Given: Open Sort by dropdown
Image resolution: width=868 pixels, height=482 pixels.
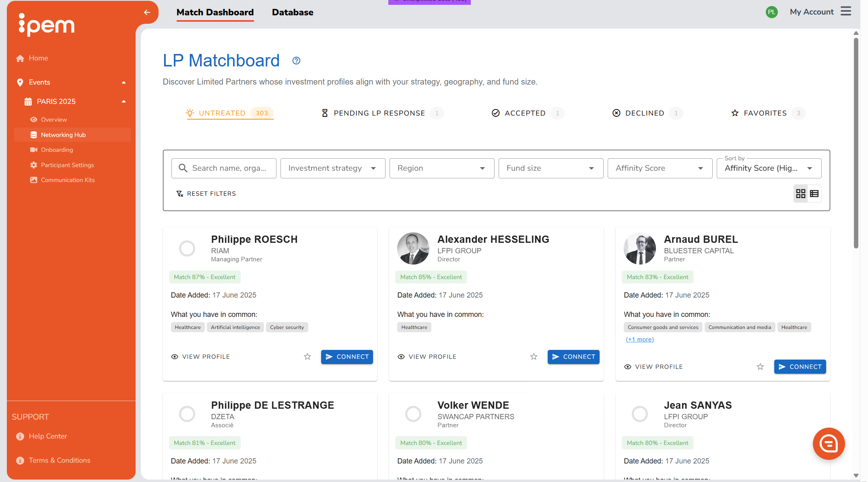Looking at the screenshot, I should (769, 168).
